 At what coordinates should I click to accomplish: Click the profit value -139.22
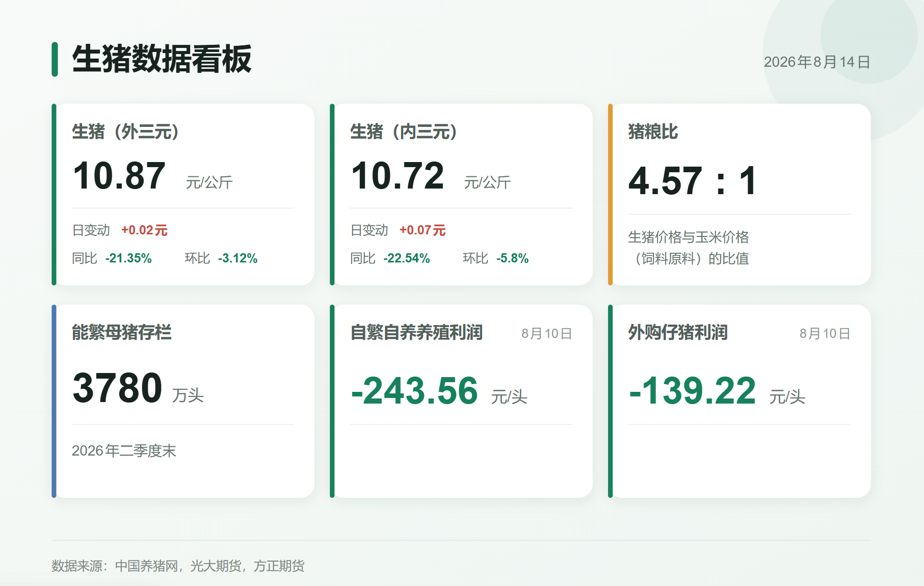pos(693,391)
